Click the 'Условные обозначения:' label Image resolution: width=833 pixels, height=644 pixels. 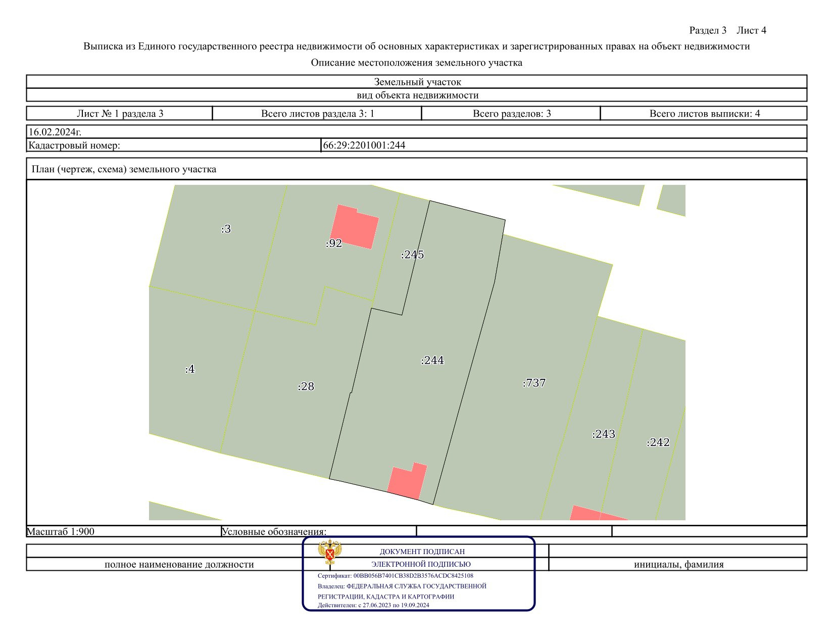(274, 531)
